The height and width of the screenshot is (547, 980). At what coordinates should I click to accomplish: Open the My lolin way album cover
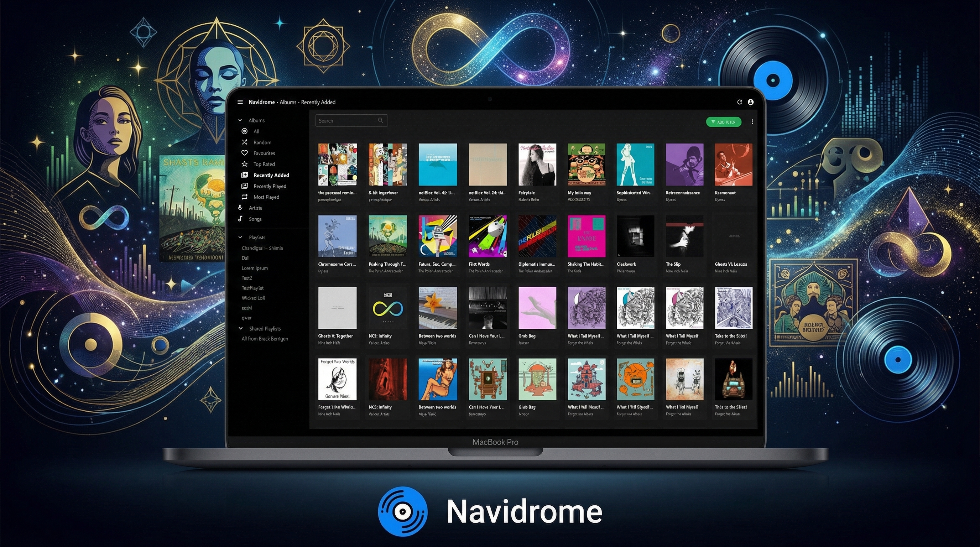point(586,164)
